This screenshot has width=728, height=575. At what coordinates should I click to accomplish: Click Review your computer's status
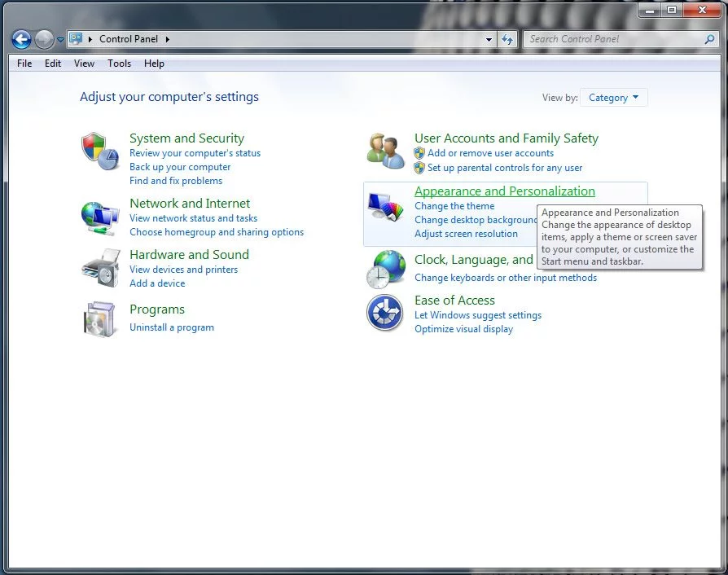click(195, 153)
